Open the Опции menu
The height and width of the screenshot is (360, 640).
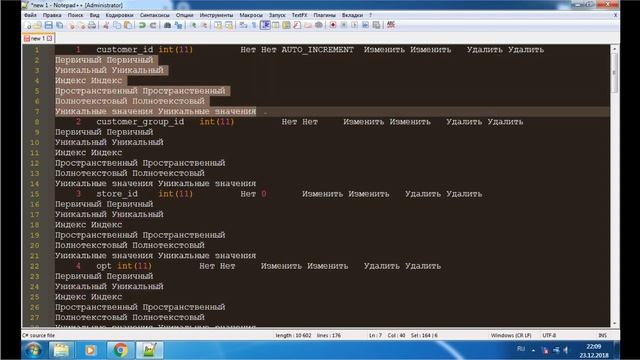click(184, 15)
